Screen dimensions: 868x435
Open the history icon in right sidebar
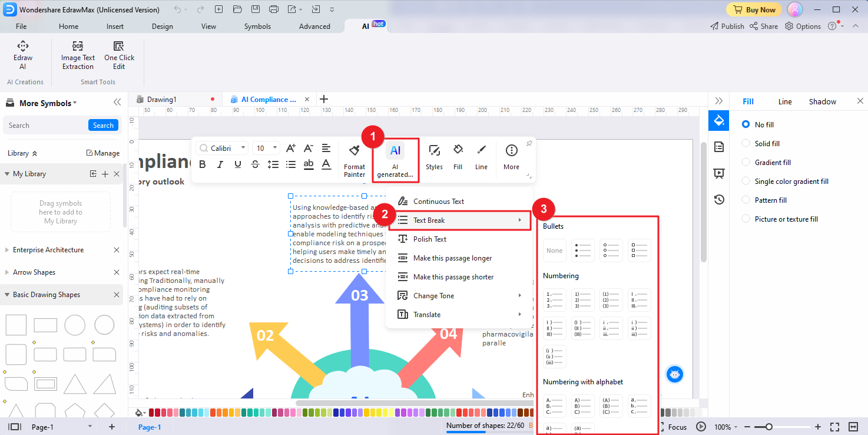[x=718, y=200]
